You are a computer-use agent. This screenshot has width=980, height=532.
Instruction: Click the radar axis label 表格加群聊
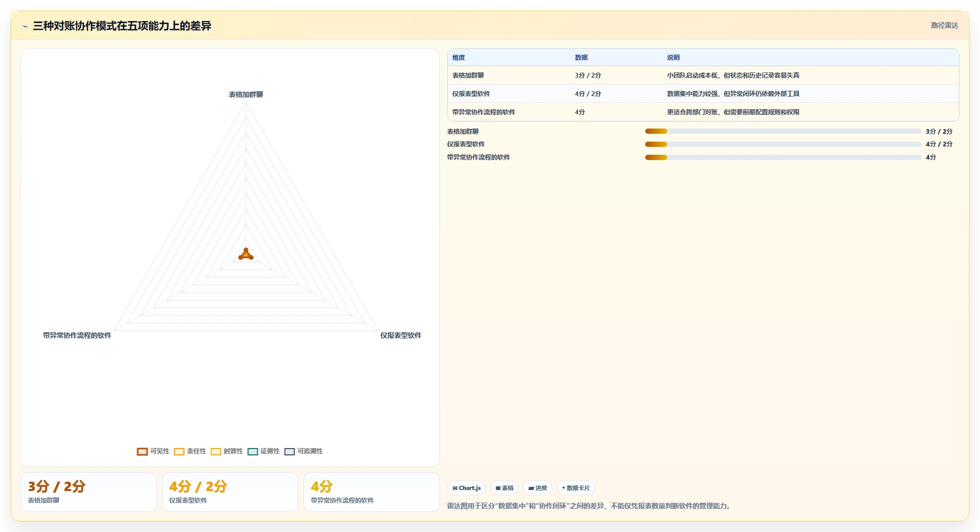(246, 94)
